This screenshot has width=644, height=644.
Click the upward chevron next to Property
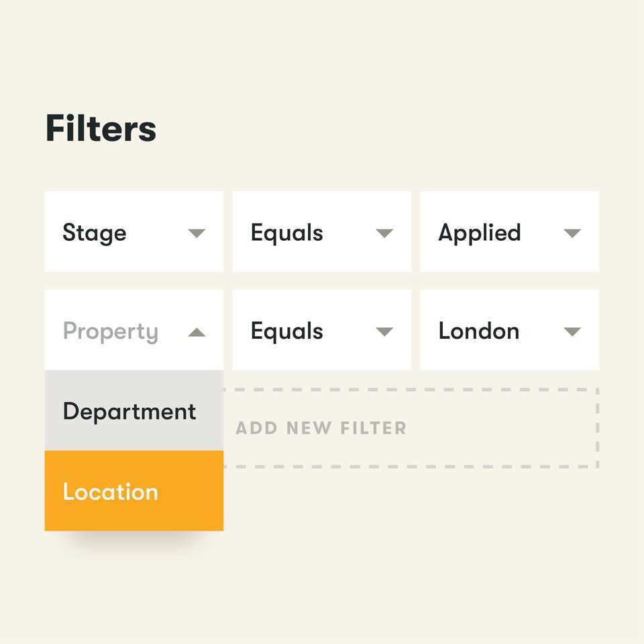(197, 331)
